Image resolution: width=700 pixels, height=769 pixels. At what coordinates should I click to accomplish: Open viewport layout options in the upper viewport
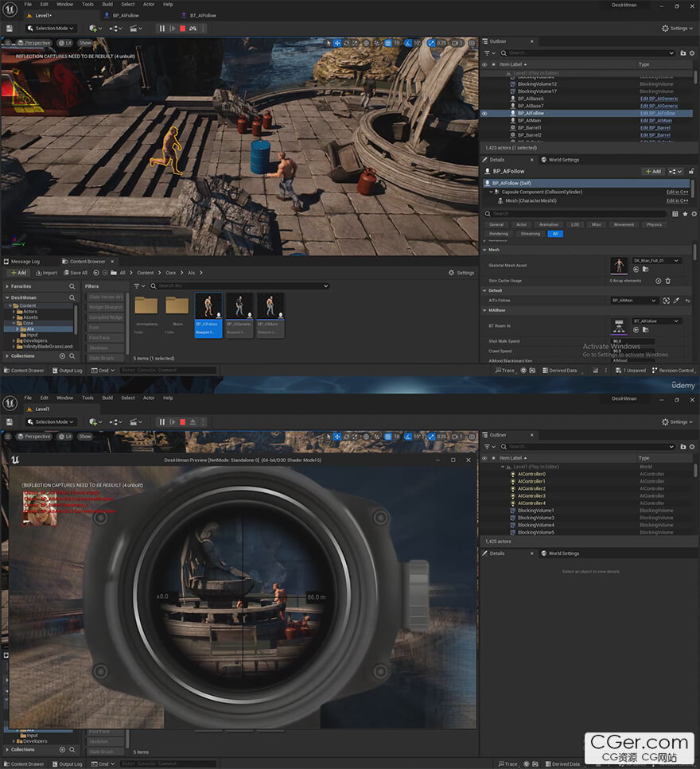pyautogui.click(x=472, y=43)
